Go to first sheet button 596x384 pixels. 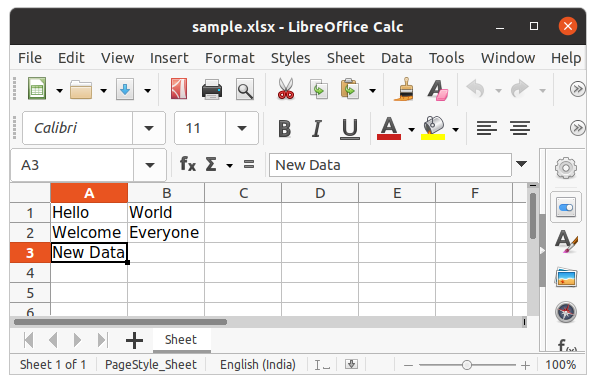pyautogui.click(x=29, y=340)
